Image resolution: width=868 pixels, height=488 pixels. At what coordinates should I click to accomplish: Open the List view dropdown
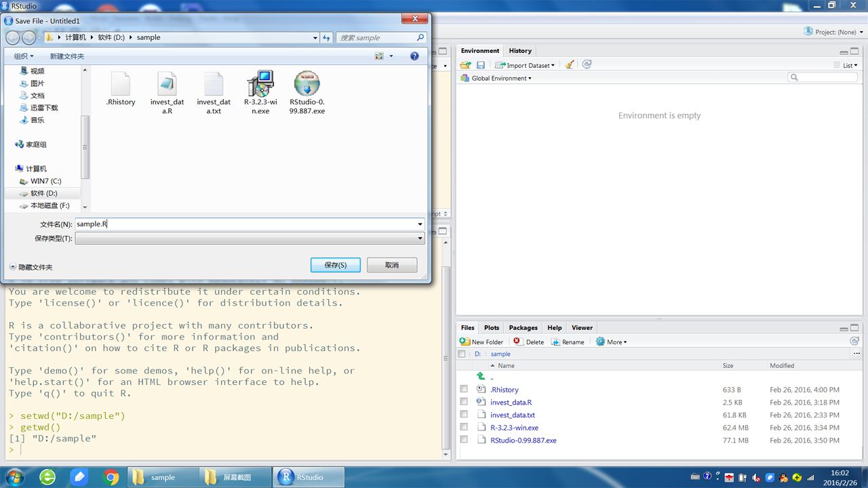point(846,65)
